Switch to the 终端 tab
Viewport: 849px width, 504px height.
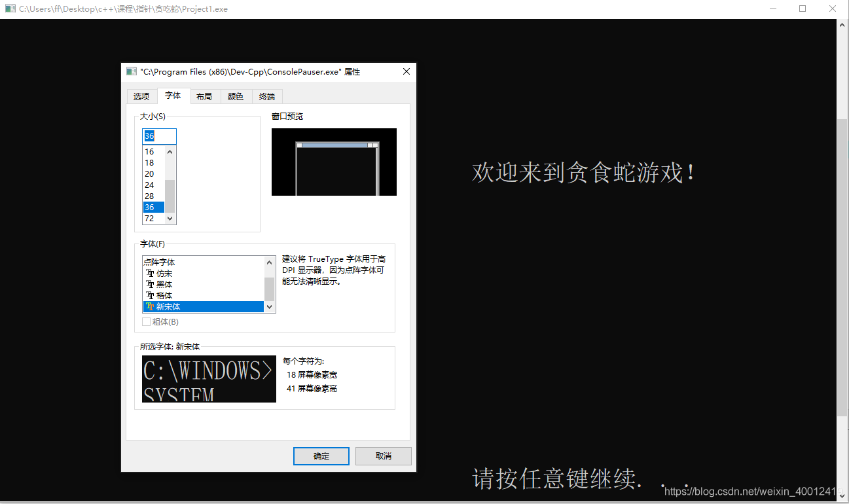(x=267, y=96)
